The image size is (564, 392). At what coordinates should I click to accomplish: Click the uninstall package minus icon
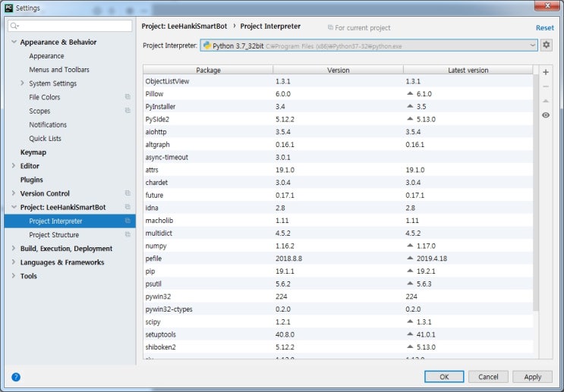(546, 86)
